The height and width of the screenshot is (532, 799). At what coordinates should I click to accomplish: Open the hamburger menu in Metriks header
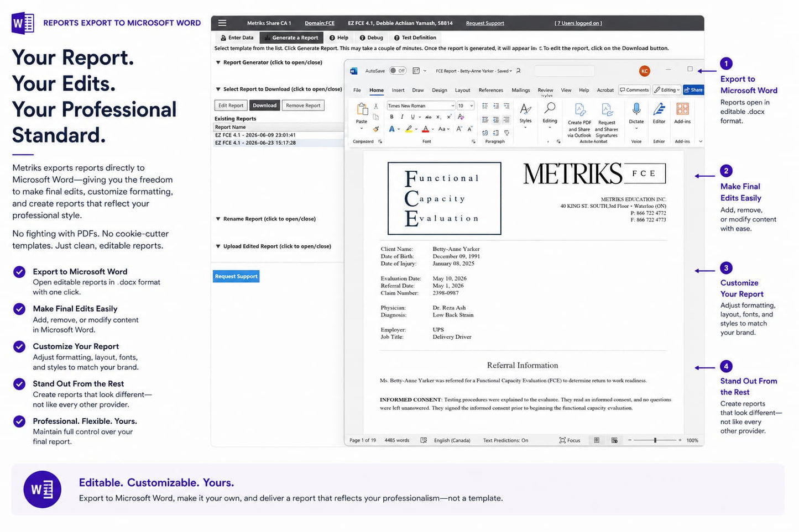click(222, 23)
